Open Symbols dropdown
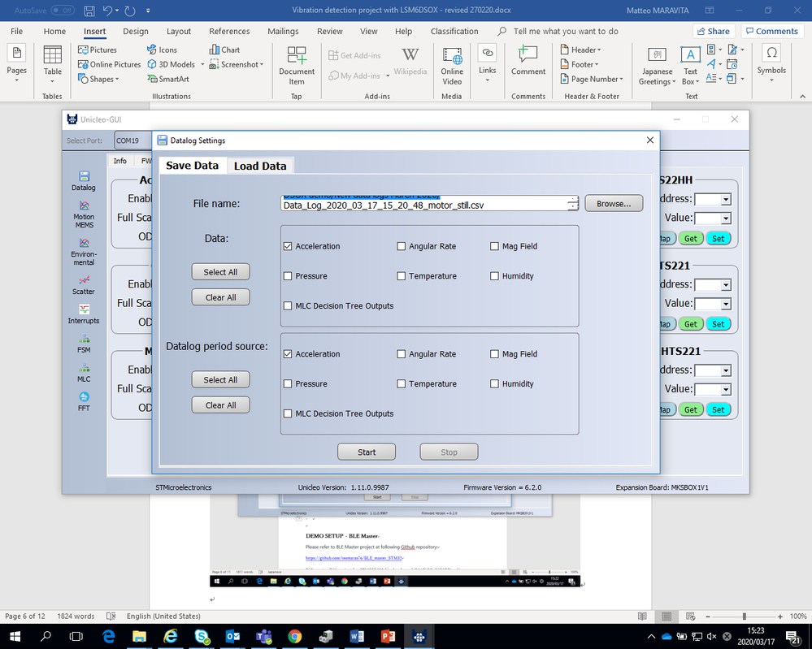The height and width of the screenshot is (649, 812). pyautogui.click(x=771, y=63)
